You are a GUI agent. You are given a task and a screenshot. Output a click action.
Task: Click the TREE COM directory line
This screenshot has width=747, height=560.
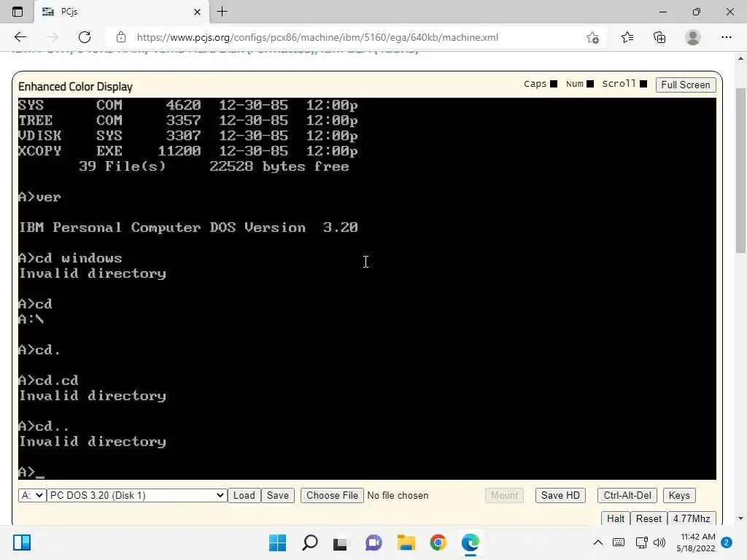click(188, 120)
